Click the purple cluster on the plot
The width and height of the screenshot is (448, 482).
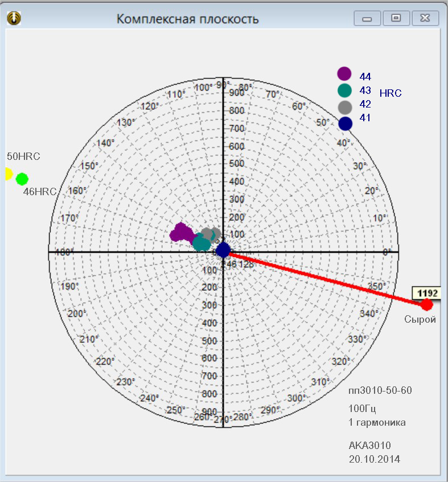(183, 233)
